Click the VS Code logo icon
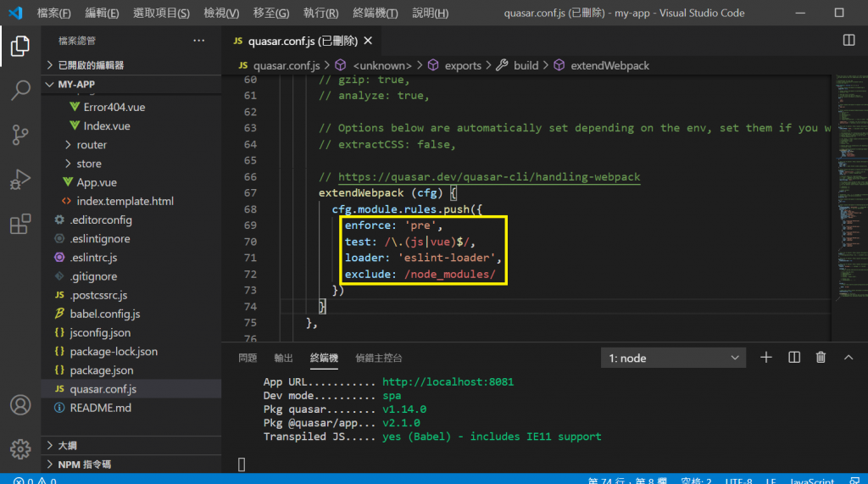 [15, 13]
